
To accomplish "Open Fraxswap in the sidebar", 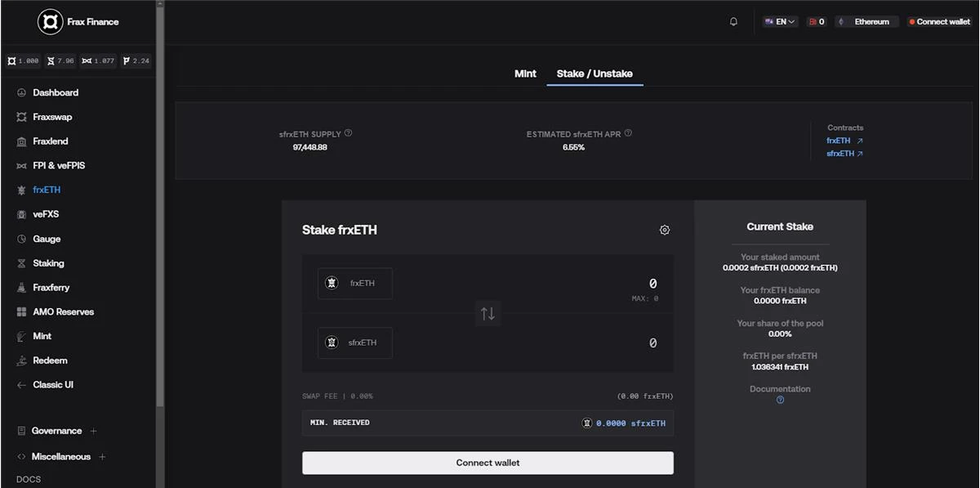I will click(x=52, y=117).
